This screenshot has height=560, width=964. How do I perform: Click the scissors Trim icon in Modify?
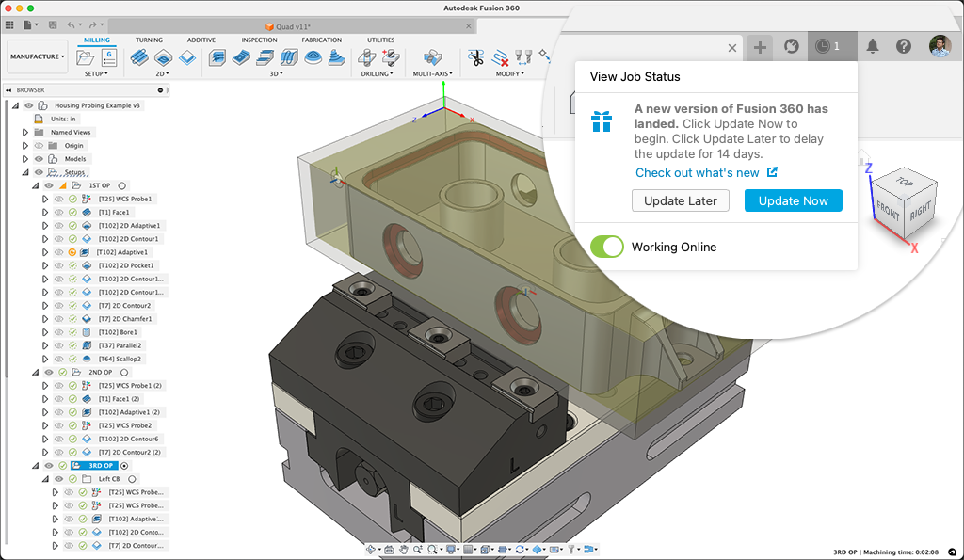pos(475,57)
